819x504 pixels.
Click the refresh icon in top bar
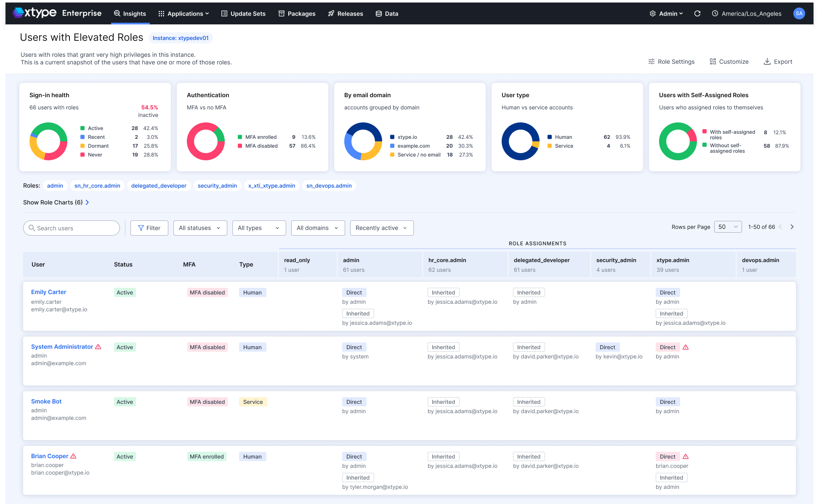point(697,13)
